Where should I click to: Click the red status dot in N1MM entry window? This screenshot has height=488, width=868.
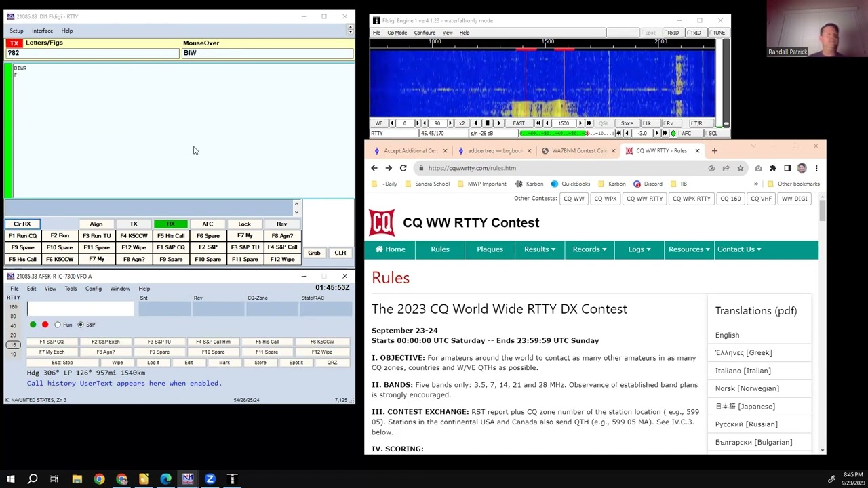point(45,325)
